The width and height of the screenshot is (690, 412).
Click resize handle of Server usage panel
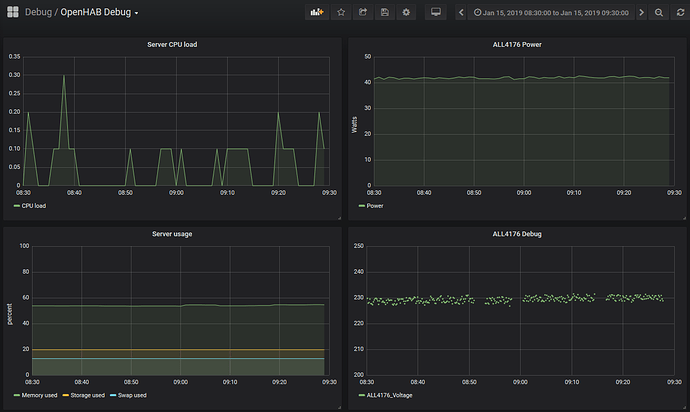coord(339,407)
